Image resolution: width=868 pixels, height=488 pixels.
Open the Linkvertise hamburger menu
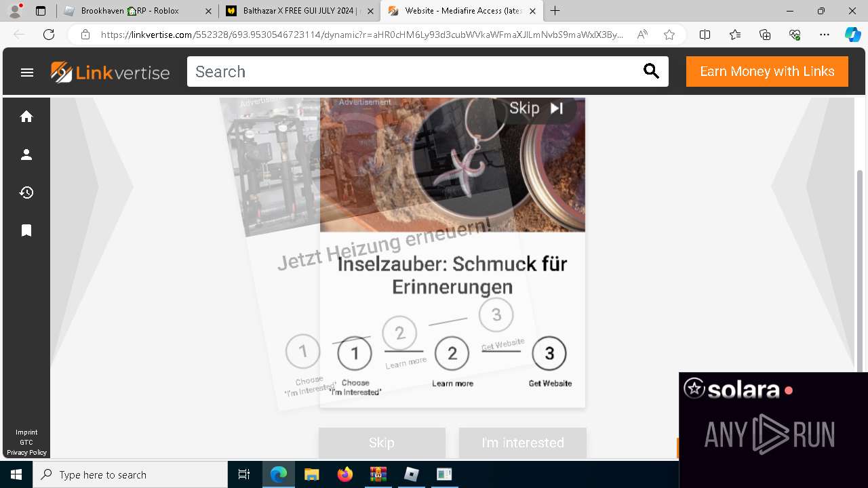(x=27, y=72)
